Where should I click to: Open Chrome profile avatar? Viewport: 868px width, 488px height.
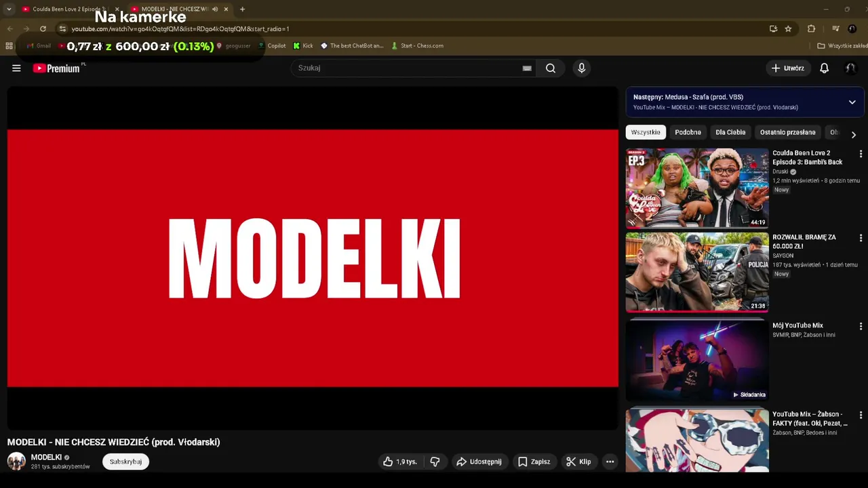tap(852, 28)
